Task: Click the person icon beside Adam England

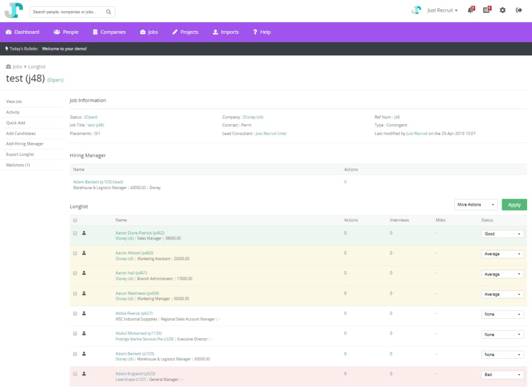Action: pyautogui.click(x=84, y=374)
